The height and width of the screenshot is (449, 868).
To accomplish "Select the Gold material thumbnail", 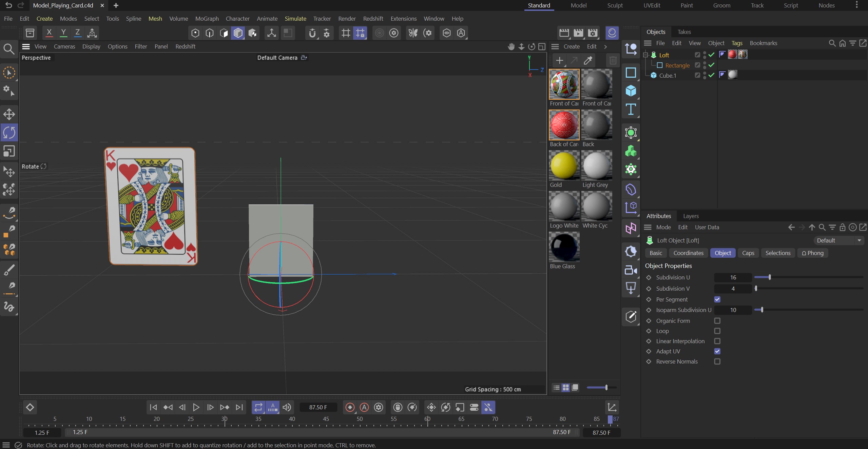I will [x=564, y=166].
